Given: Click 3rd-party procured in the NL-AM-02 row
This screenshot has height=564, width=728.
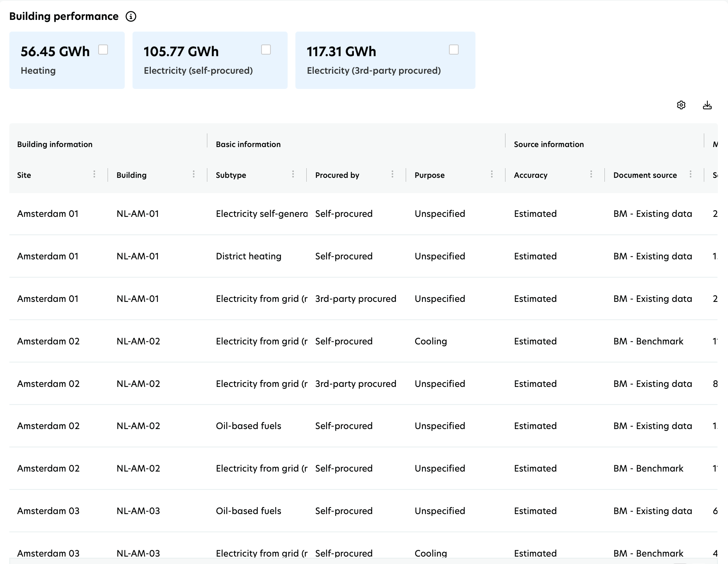Looking at the screenshot, I should point(356,384).
